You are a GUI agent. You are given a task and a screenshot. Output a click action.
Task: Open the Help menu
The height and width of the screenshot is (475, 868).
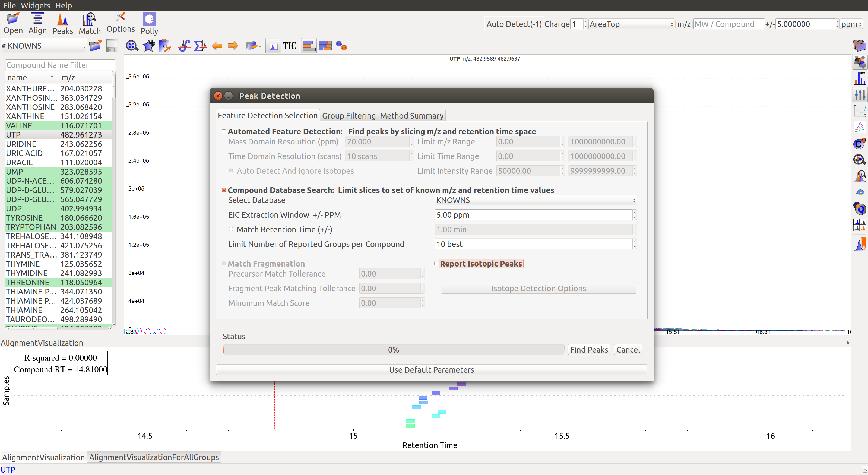(63, 5)
